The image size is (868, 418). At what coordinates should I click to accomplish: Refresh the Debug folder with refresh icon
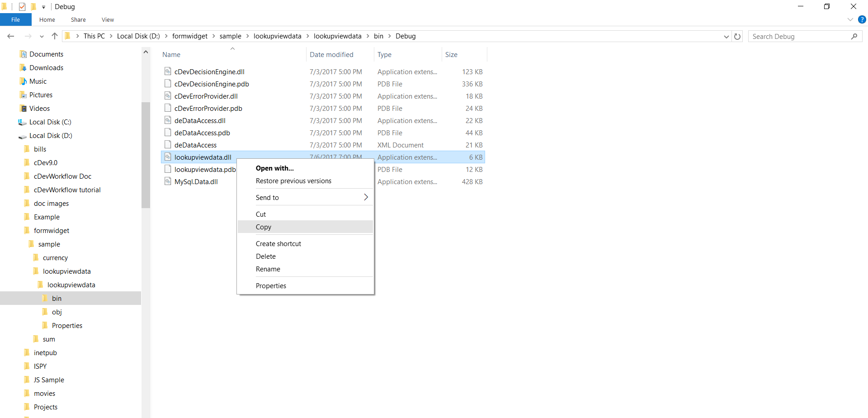coord(738,36)
